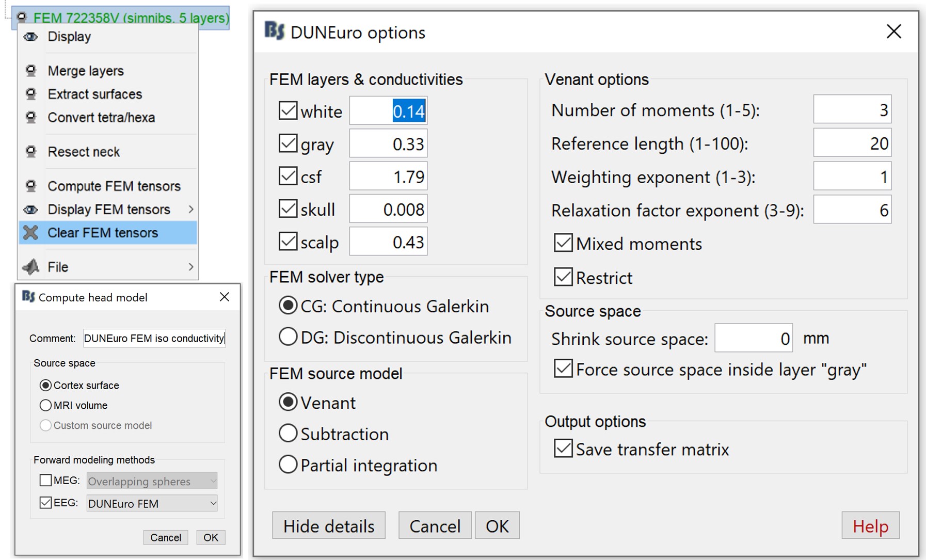Click the head icon next to Merge layers
This screenshot has height=560, width=926.
(31, 71)
